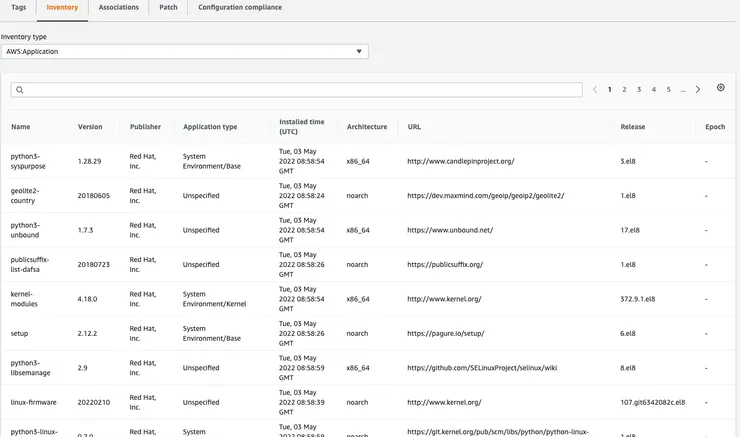The width and height of the screenshot is (740, 437).
Task: Select python3-unbound name cell
Action: 25,230
